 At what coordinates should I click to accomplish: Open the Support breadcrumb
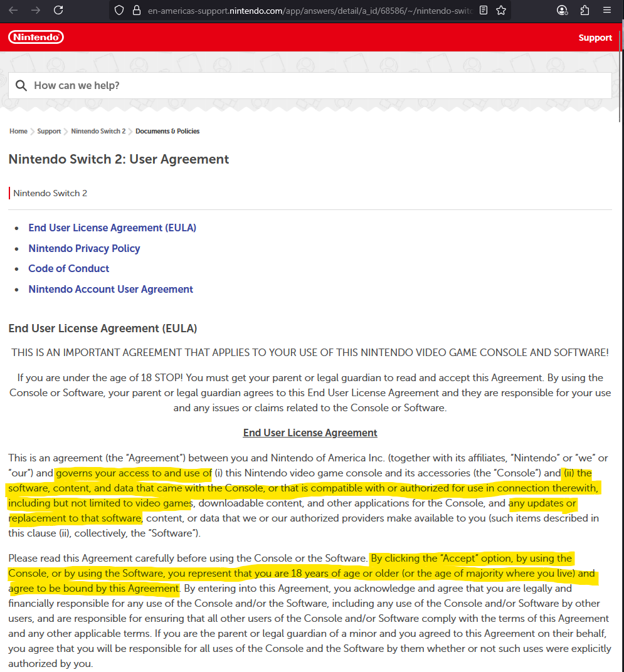click(x=49, y=131)
